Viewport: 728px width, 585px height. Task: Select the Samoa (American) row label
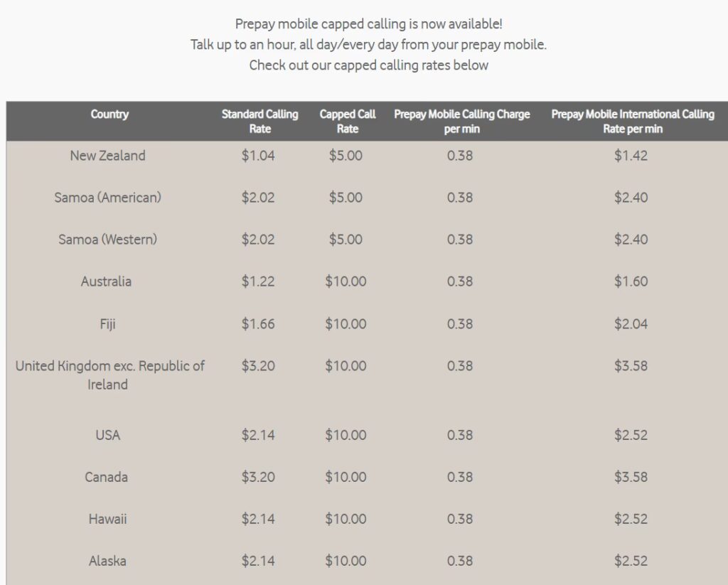[x=107, y=198]
